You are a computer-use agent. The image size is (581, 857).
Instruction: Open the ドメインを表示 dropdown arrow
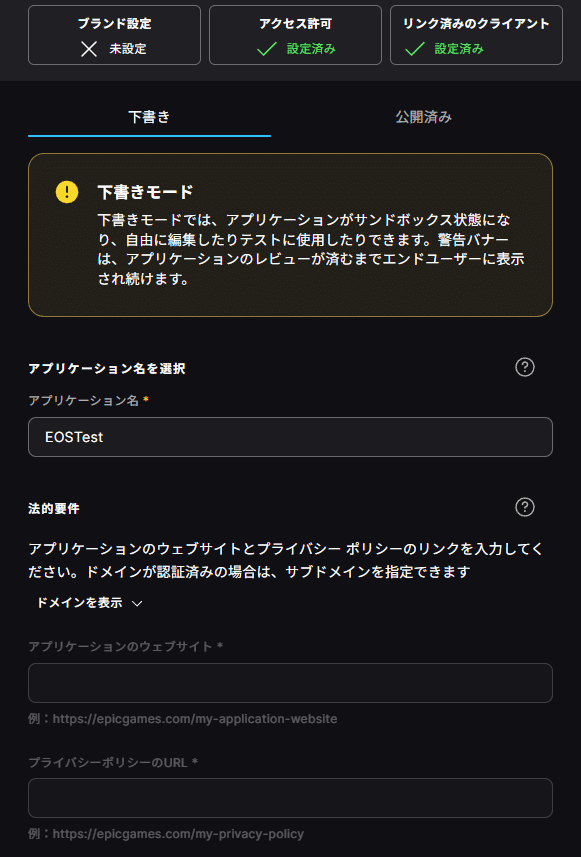click(137, 603)
